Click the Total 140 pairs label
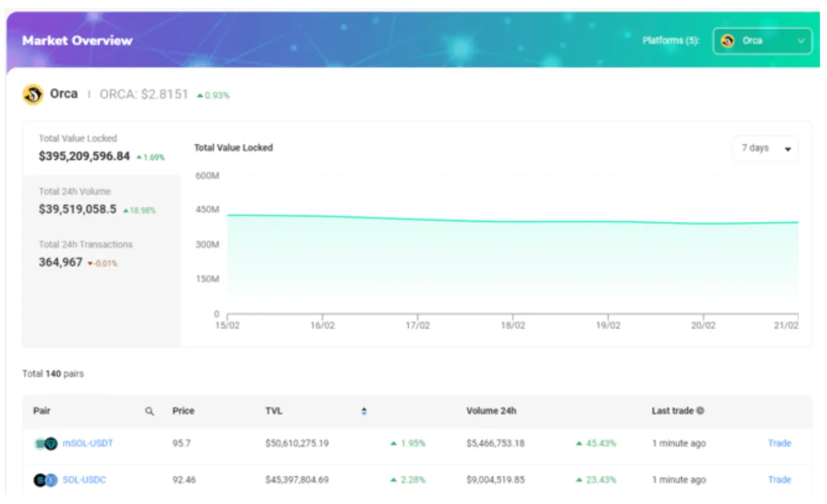827x504 pixels. [x=53, y=374]
